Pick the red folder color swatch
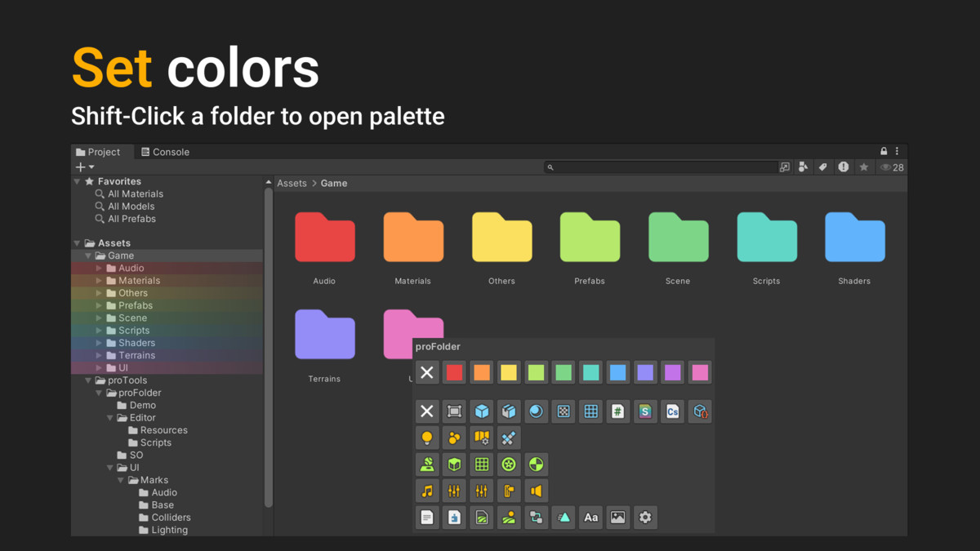This screenshot has width=980, height=551. [454, 372]
